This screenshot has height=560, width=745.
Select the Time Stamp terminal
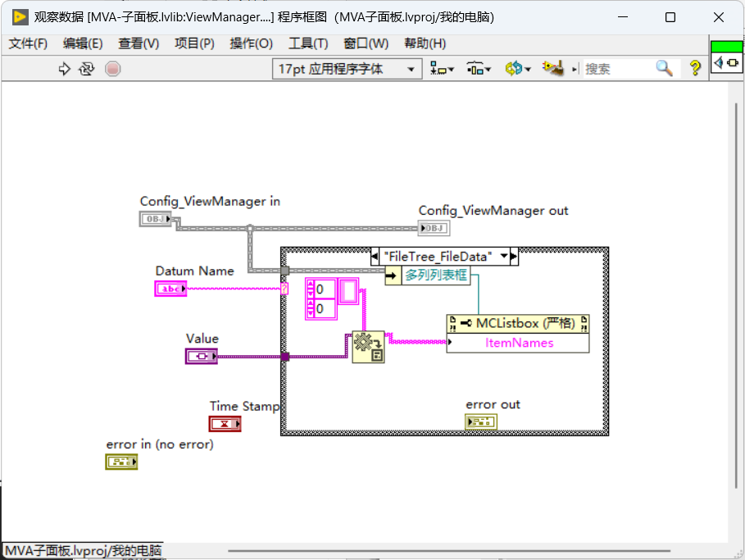point(225,424)
